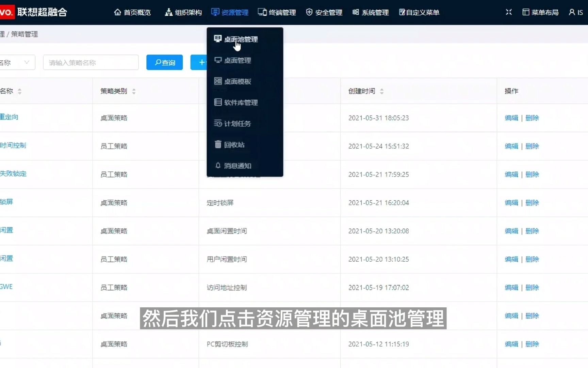Click the 查询 search button
Screen dimensions: 588x368
[165, 62]
